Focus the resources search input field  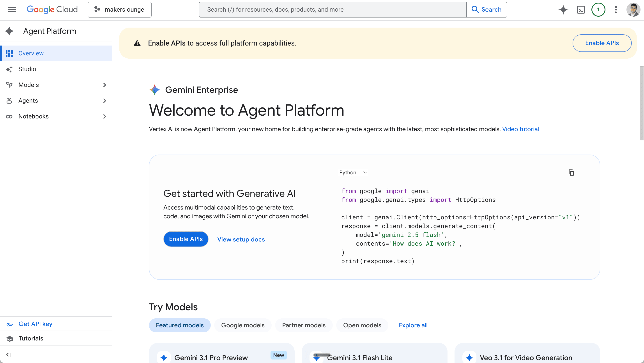point(333,9)
